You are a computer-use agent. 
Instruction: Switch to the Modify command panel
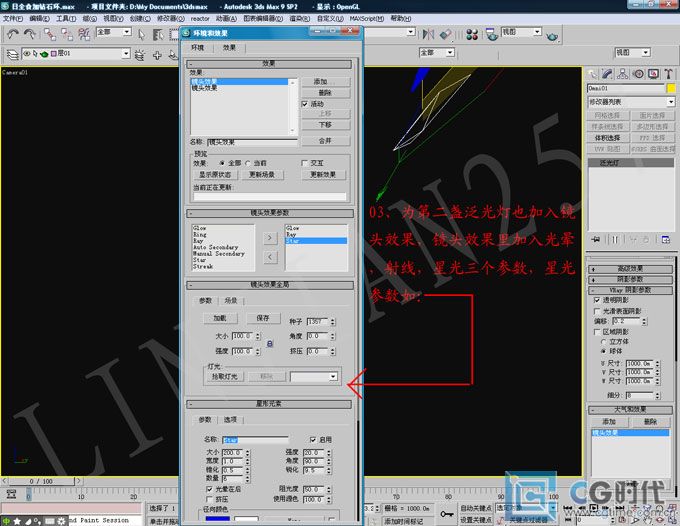607,74
